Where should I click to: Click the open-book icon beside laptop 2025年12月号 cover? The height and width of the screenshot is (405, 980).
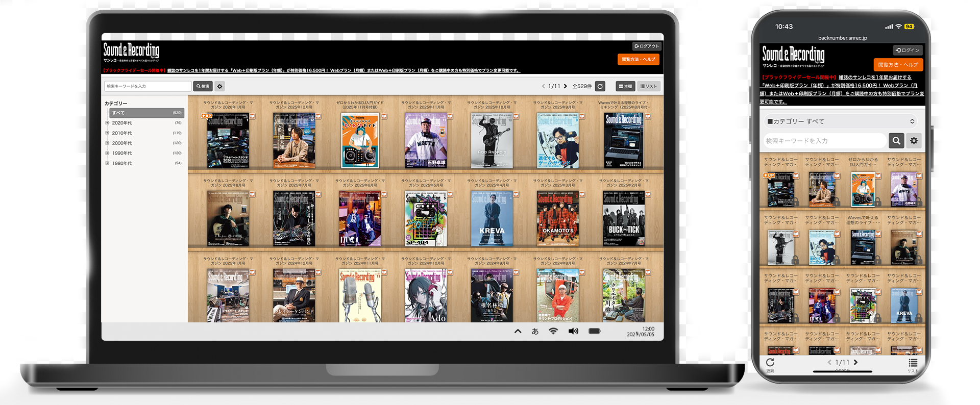point(318,116)
